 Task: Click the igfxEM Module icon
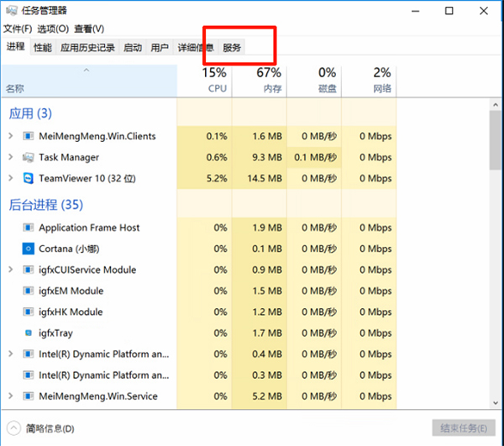[29, 291]
